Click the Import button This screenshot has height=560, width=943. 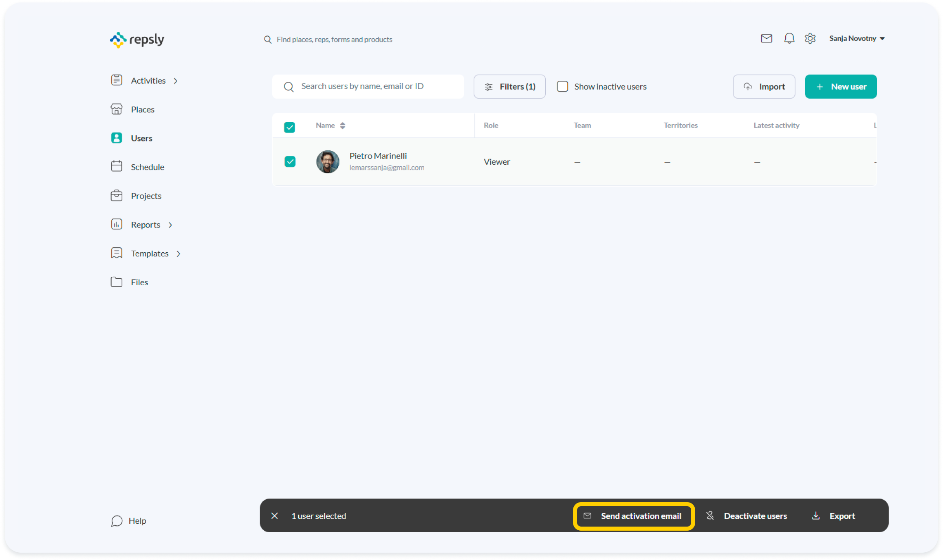(764, 86)
